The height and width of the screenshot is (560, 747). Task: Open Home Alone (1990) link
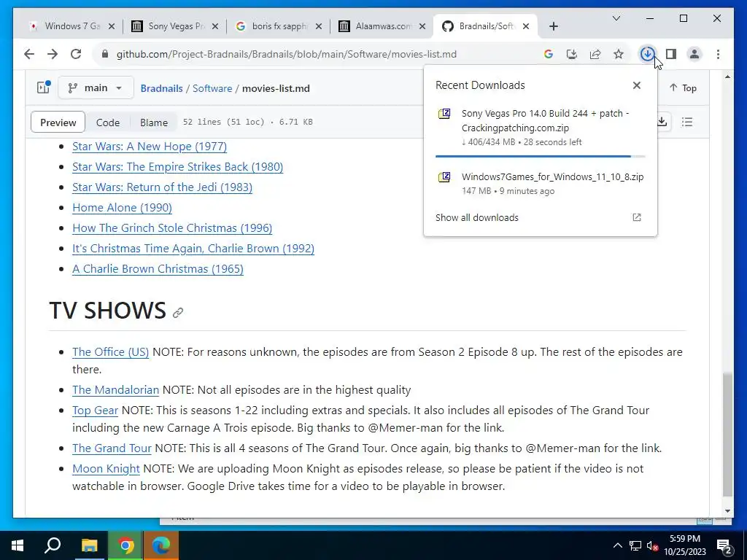coord(122,208)
